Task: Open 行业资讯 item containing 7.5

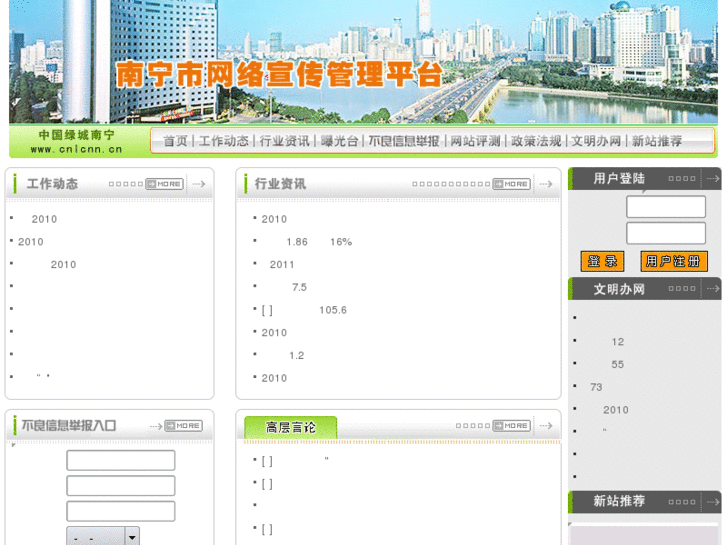Action: coord(299,287)
